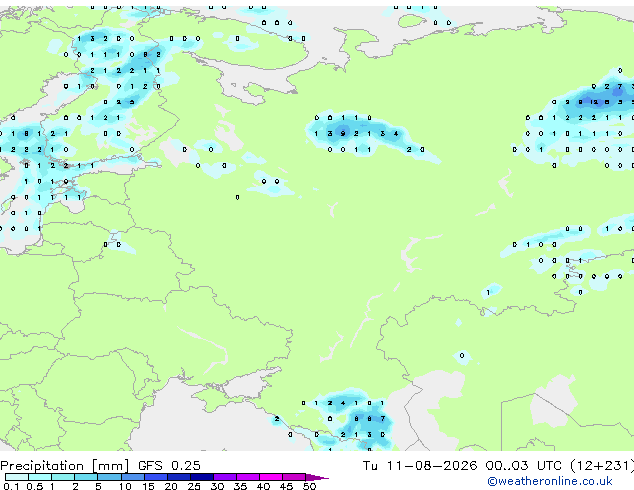Select the 35–40 mm violet legend swatch
Viewport: 634px width, 490px height.
248,477
